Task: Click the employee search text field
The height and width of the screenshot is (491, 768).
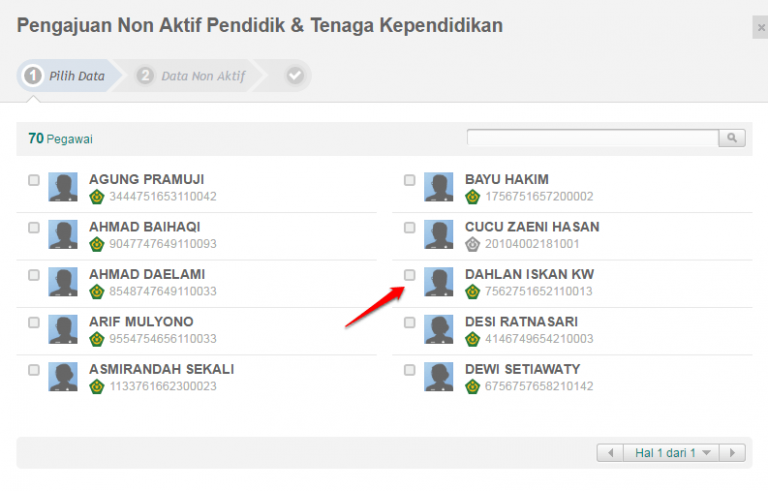Action: (x=593, y=138)
